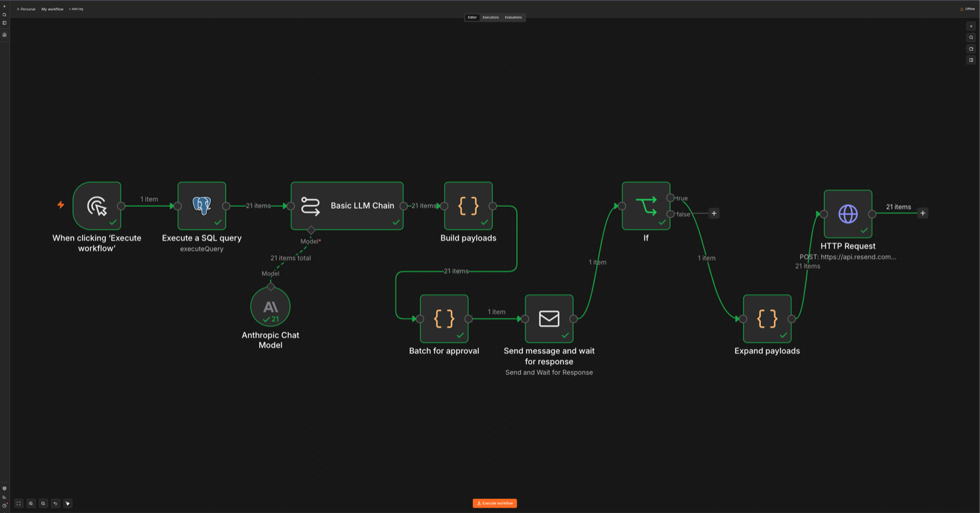Click the 'Batch for approval' node label

point(444,351)
